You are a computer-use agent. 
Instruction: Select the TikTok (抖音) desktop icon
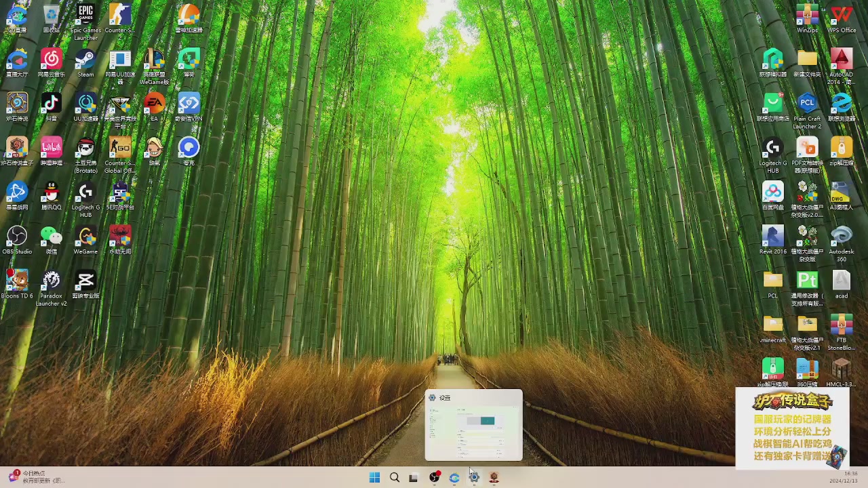point(51,108)
